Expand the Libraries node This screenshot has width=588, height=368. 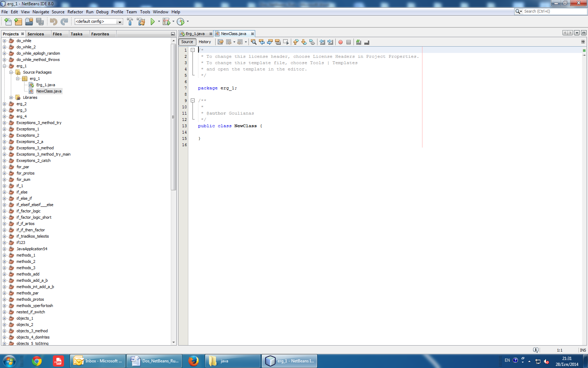[x=11, y=97]
